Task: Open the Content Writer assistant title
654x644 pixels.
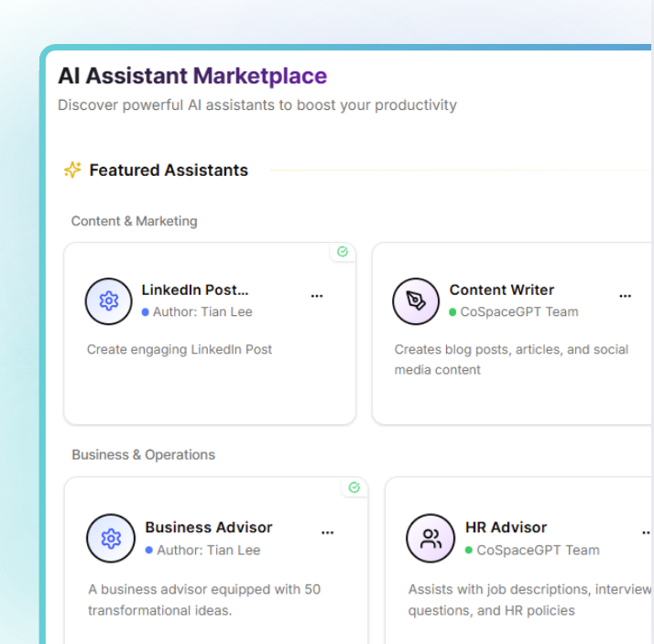Action: click(x=502, y=289)
